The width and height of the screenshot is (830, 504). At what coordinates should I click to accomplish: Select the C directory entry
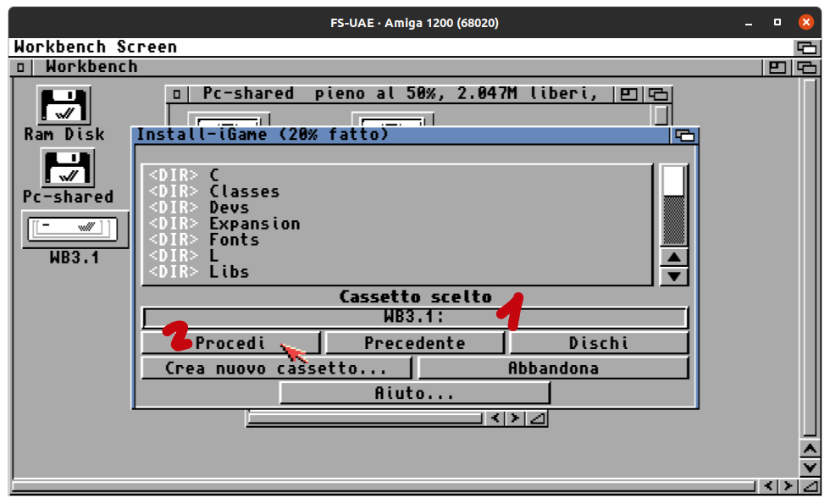point(397,174)
